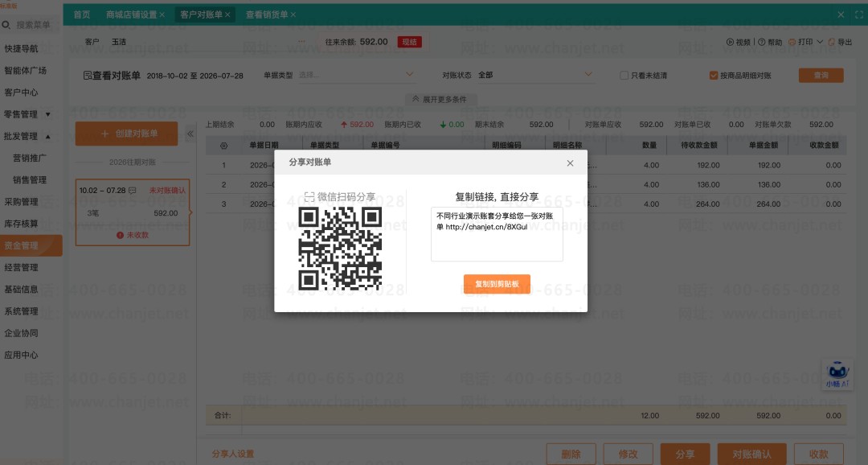The image size is (868, 465).
Task: Open 库存核算 in the sidebar
Action: 21,224
